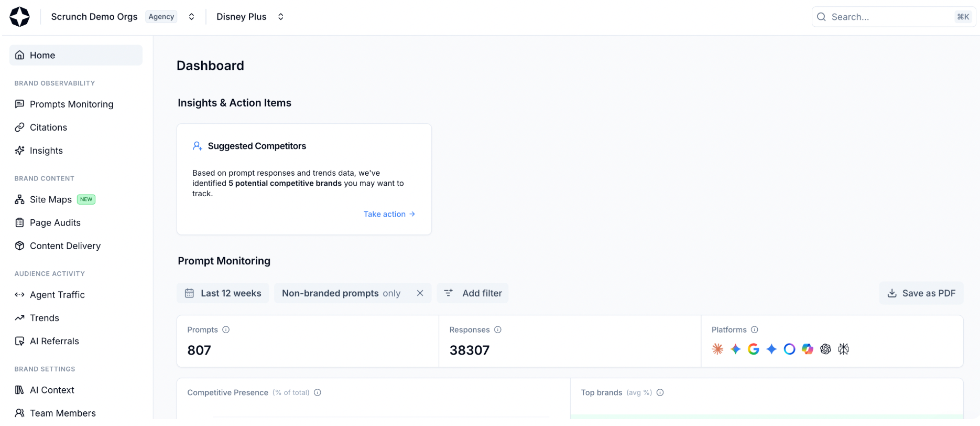Click the Google platform icon
Image resolution: width=980 pixels, height=426 pixels.
coord(754,349)
